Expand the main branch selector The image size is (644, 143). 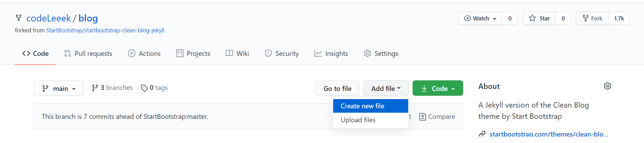[59, 88]
